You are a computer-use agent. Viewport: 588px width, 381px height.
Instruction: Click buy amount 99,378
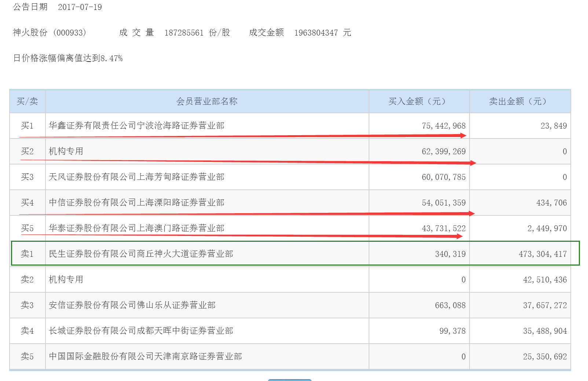[x=452, y=331]
